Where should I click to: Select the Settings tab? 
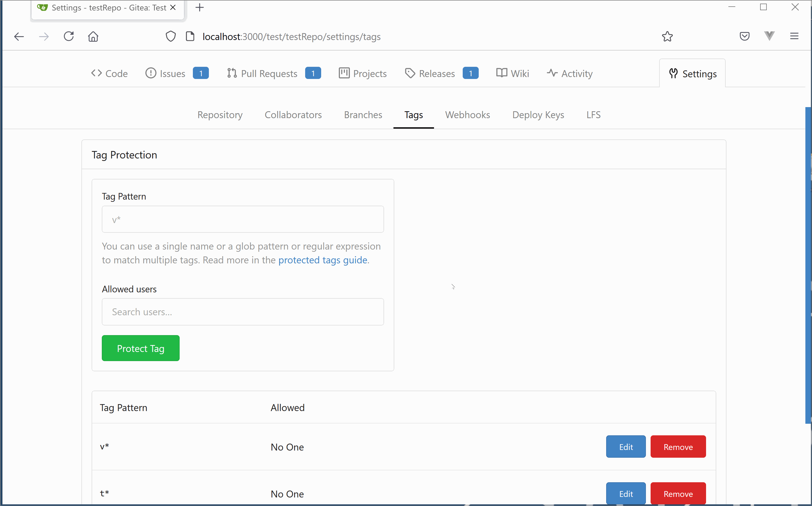[692, 74]
